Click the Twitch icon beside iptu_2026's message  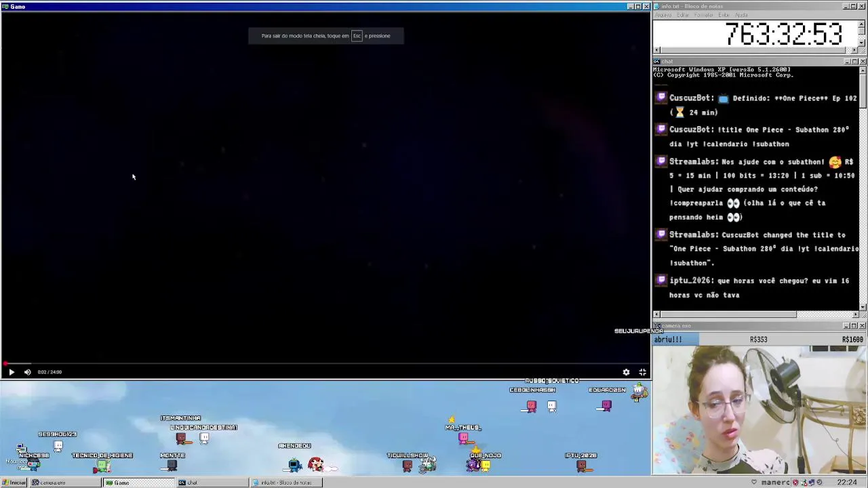click(661, 281)
